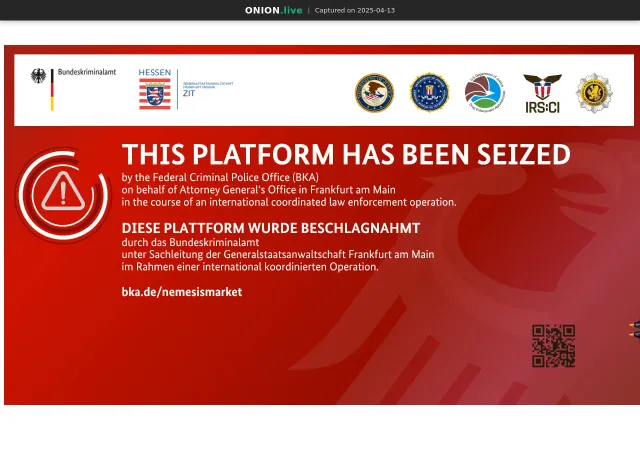This screenshot has height=450, width=640.
Task: Click the DEA logo
Action: [x=484, y=93]
